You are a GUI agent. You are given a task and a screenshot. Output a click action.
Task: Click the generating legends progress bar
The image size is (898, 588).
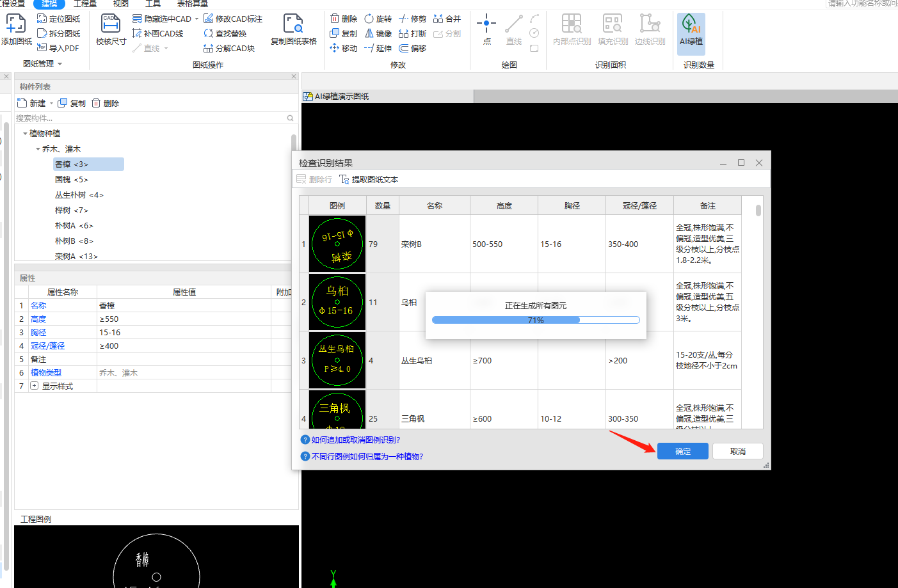click(x=536, y=320)
